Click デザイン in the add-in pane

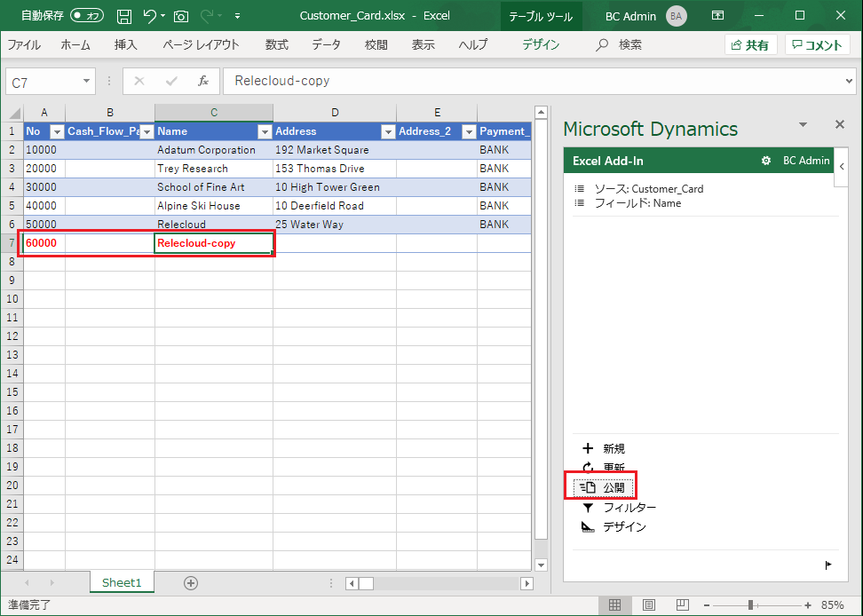coord(614,527)
